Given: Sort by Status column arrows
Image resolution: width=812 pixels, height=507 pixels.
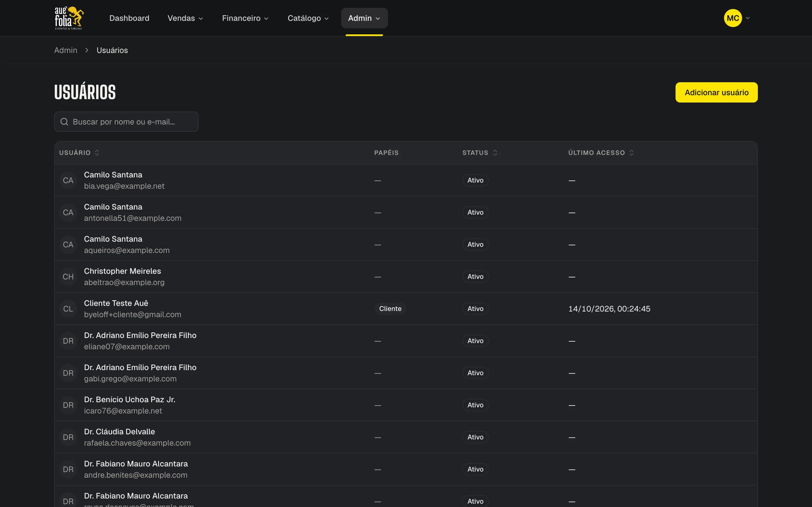Looking at the screenshot, I should (x=495, y=153).
